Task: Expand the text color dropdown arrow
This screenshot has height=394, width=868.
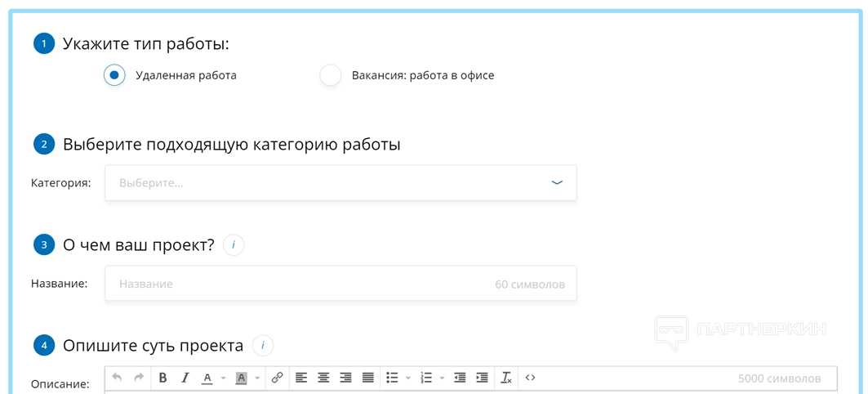Action: point(224,378)
